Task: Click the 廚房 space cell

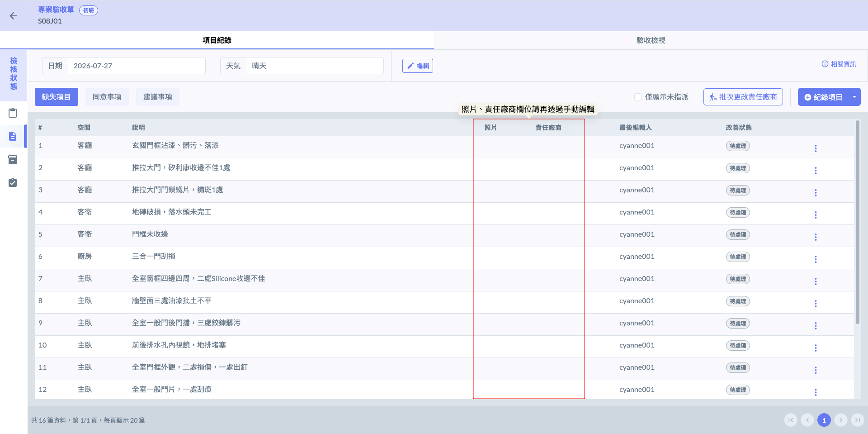Action: [x=85, y=256]
